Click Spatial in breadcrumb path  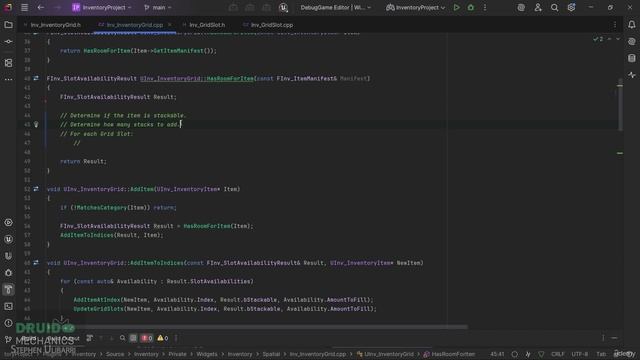271,354
